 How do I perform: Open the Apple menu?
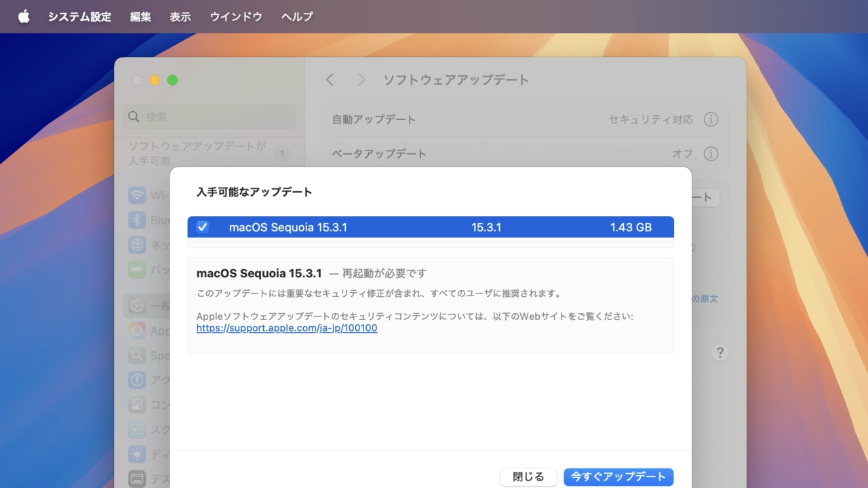[x=24, y=17]
